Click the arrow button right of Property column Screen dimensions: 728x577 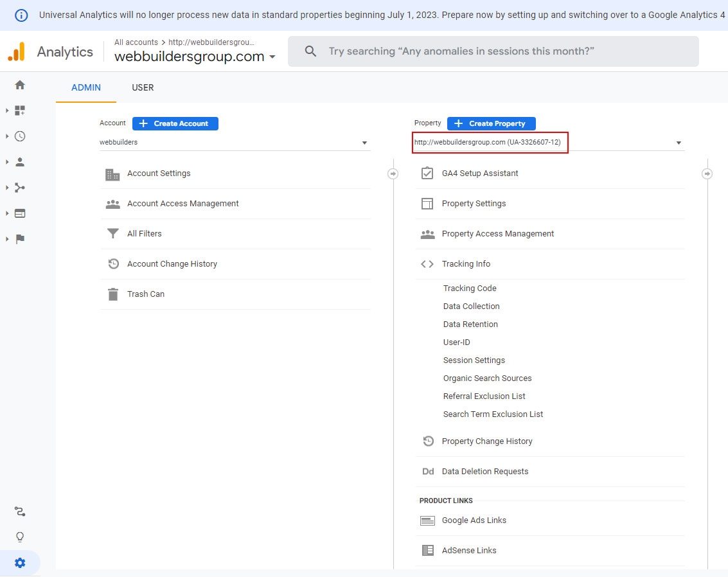tap(707, 173)
